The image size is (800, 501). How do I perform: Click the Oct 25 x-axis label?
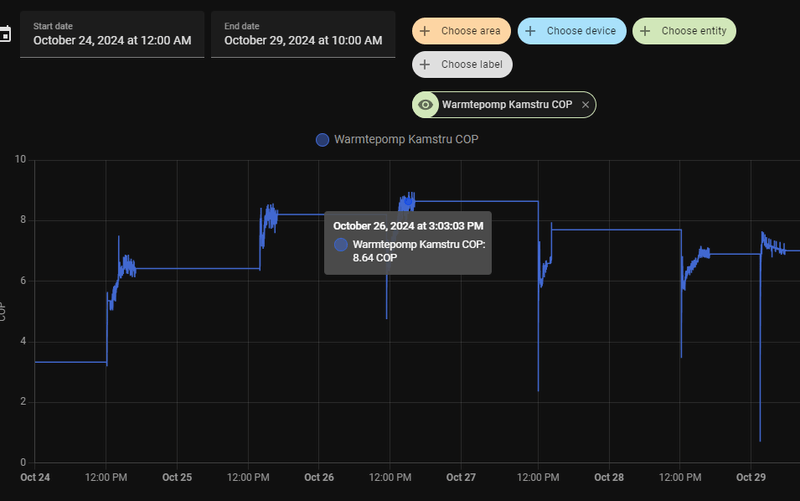(x=177, y=477)
